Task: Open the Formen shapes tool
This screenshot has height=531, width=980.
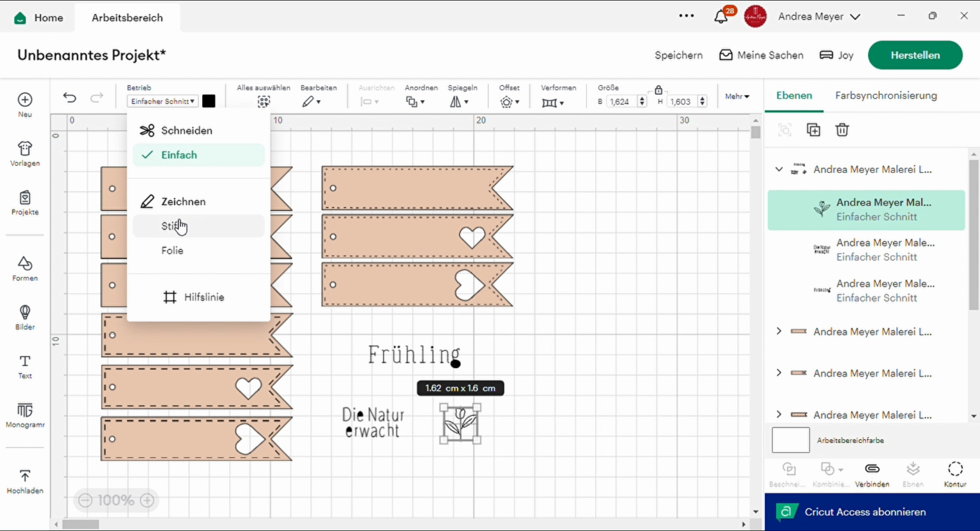Action: click(x=24, y=269)
